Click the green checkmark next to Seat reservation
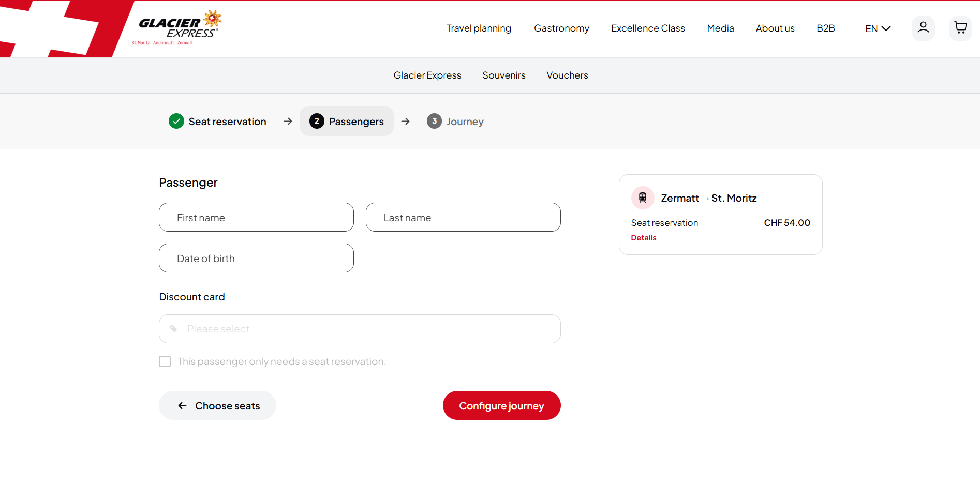This screenshot has height=486, width=980. click(x=176, y=121)
